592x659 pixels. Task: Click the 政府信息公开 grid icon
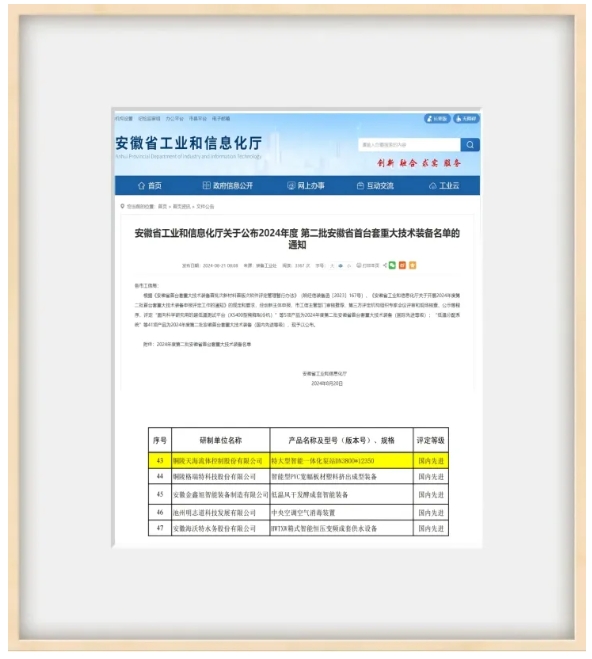coord(206,185)
